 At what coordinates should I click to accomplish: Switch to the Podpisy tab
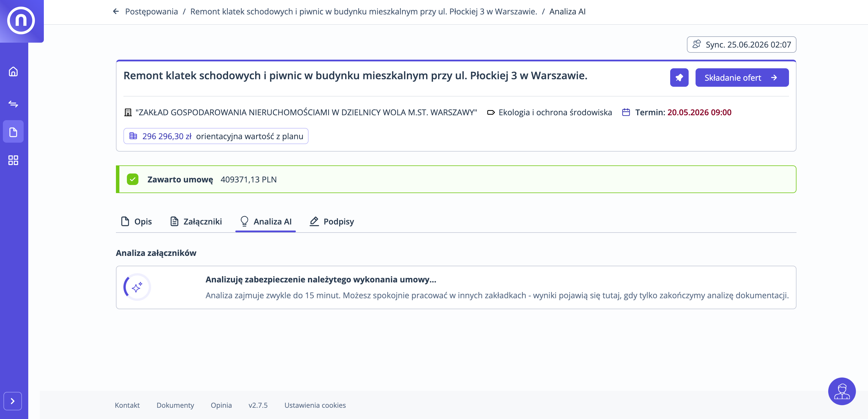pos(332,222)
